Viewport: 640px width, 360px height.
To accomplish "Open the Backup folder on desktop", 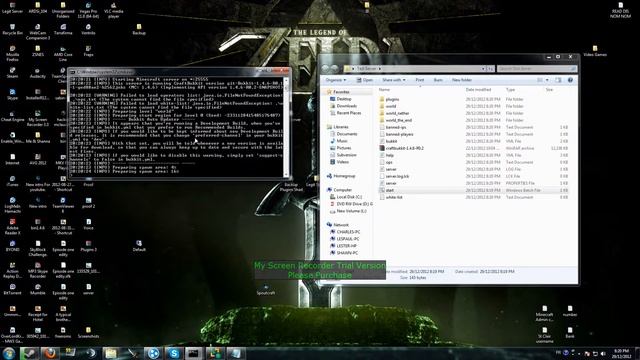I will [x=139, y=29].
